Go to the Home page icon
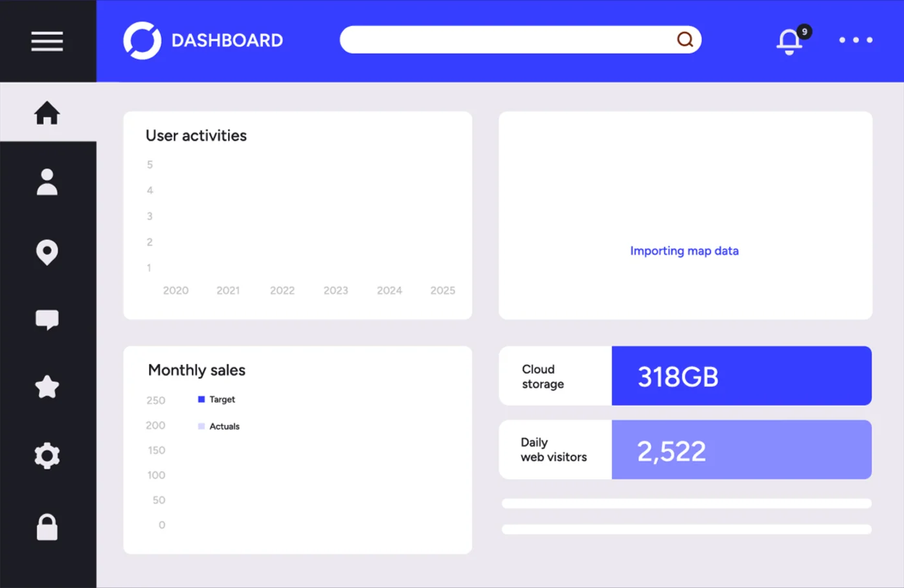The width and height of the screenshot is (904, 588). 47,113
